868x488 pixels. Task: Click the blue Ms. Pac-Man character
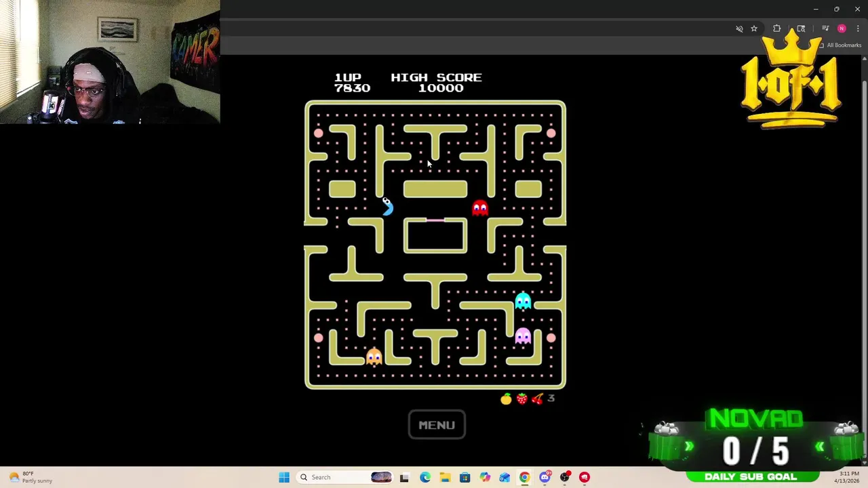point(387,206)
